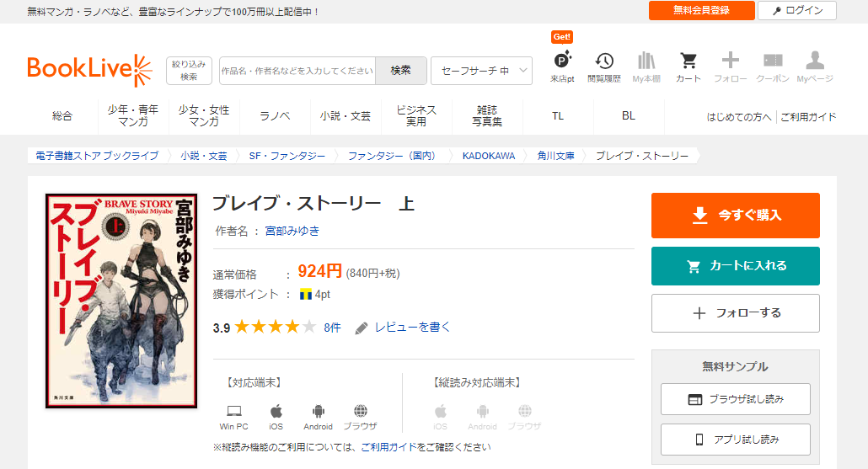Click the フォロー plus icon in header
Viewport: 868px width, 469px height.
[730, 67]
